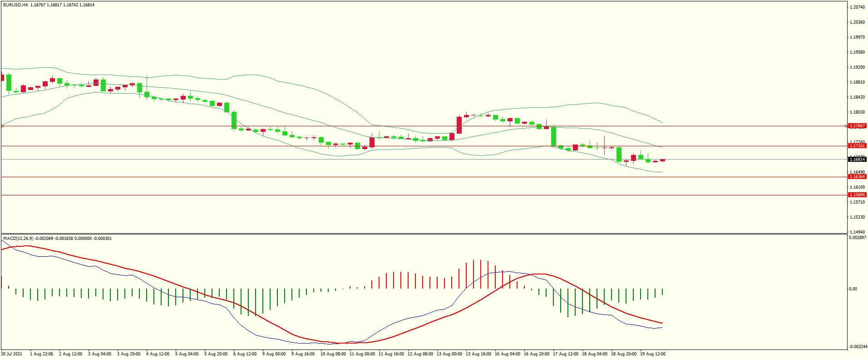This screenshot has height=359, width=868.
Task: Click the 1.15330 price scale value
Action: [857, 217]
